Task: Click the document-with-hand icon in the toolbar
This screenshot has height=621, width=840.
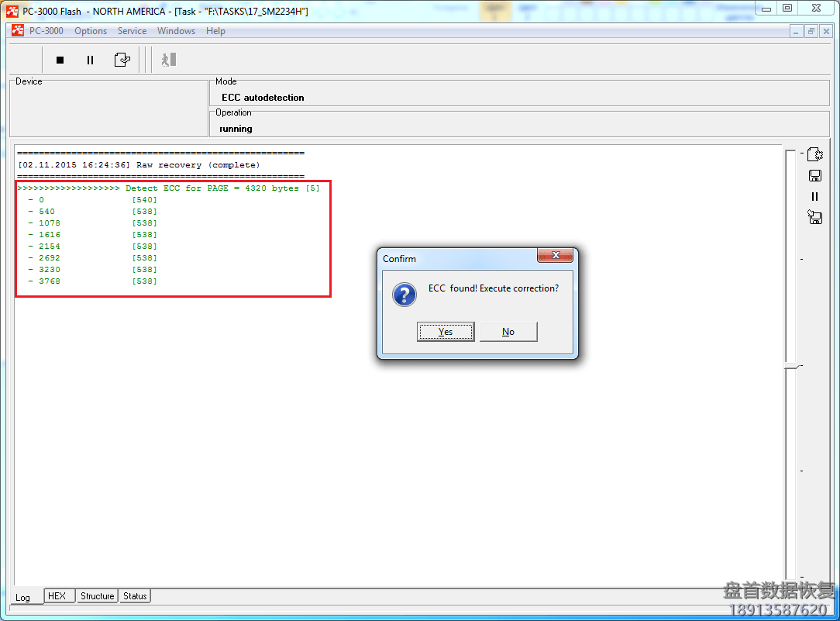Action: (122, 60)
